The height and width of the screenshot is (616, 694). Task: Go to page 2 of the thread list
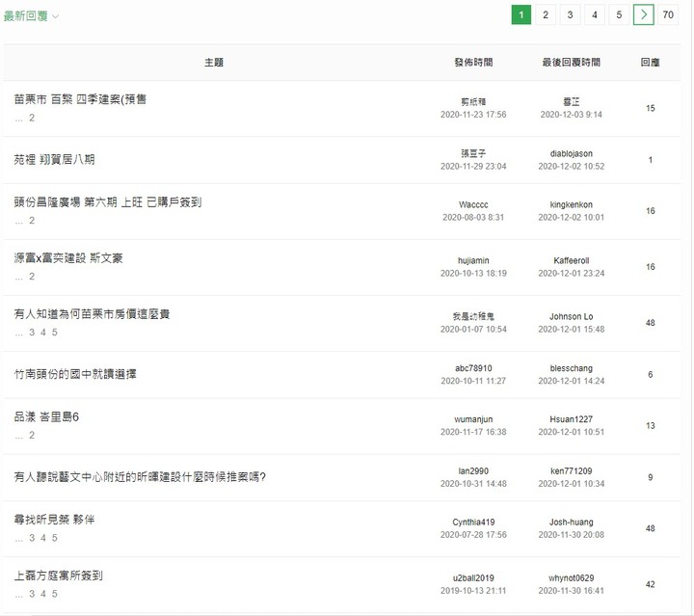(546, 15)
